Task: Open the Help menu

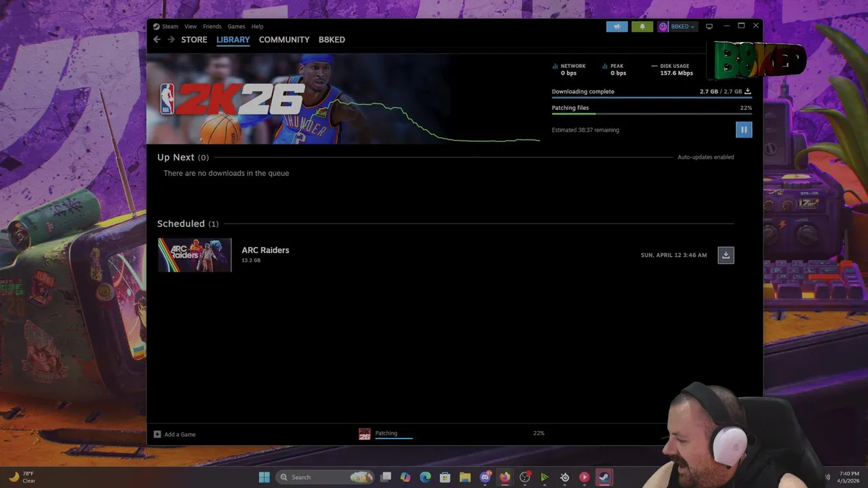Action: tap(257, 26)
